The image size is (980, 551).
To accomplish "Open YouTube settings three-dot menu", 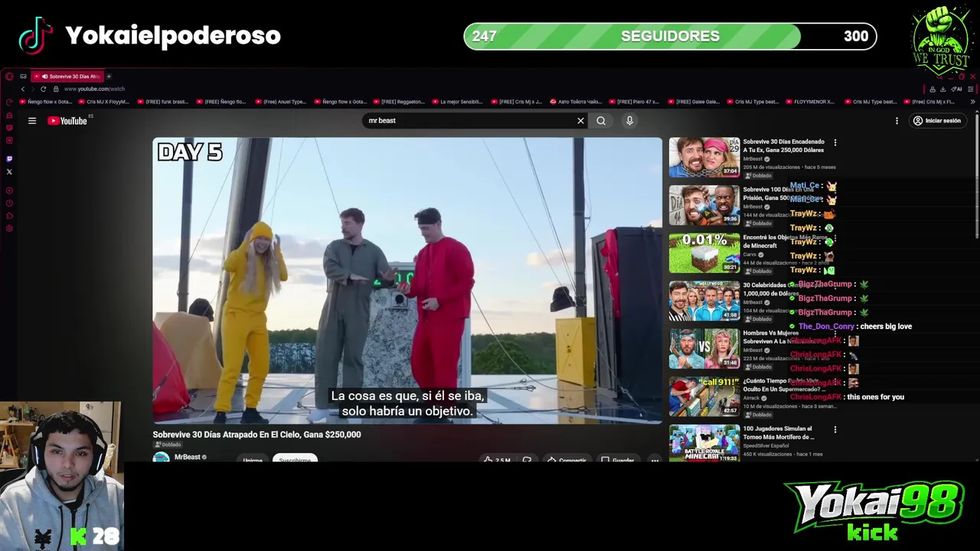I will click(x=897, y=121).
